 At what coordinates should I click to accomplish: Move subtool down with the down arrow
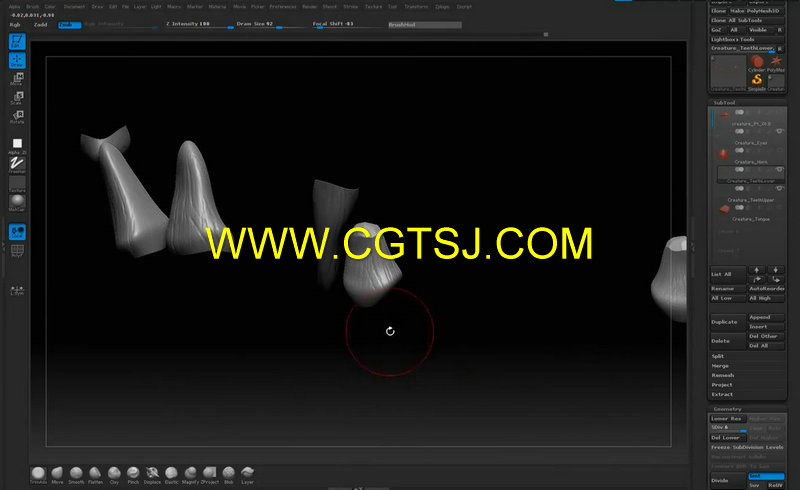coord(776,270)
